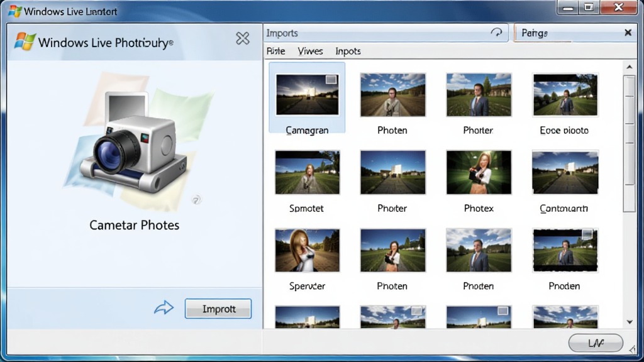644x362 pixels.
Task: Click the Windows Live Photrbuly heading text
Action: [x=106, y=43]
